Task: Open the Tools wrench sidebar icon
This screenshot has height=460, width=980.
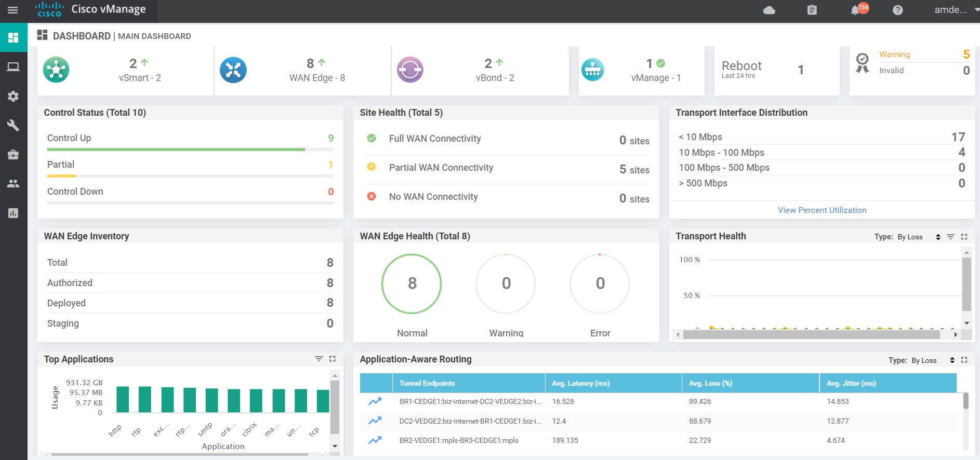Action: pos(14,125)
